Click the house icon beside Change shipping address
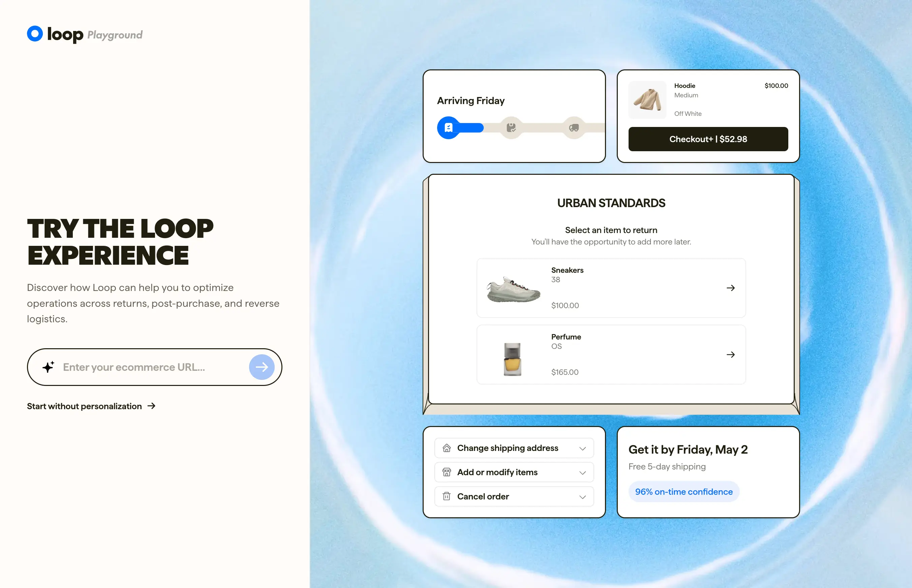 (x=447, y=448)
